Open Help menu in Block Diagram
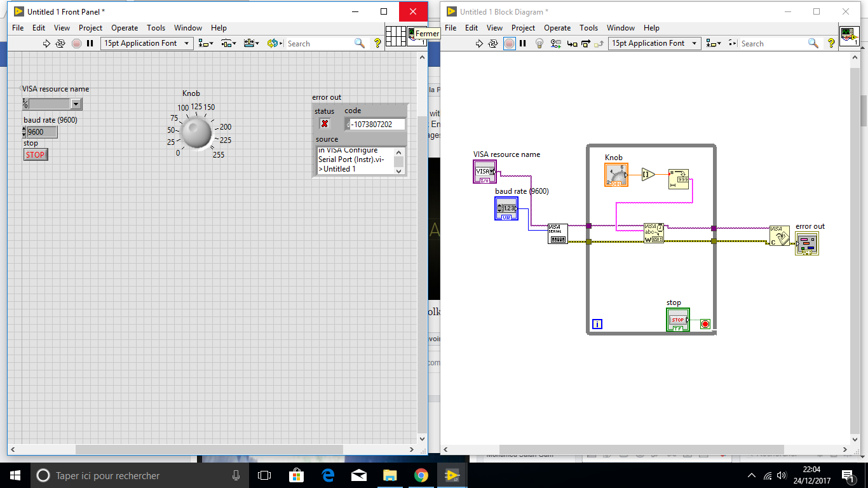868x488 pixels. coord(651,28)
